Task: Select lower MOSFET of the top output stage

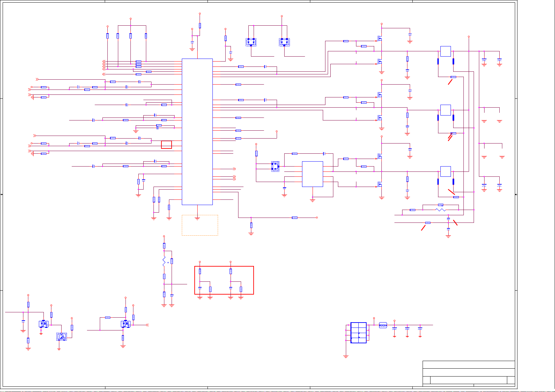Action: tap(380, 62)
